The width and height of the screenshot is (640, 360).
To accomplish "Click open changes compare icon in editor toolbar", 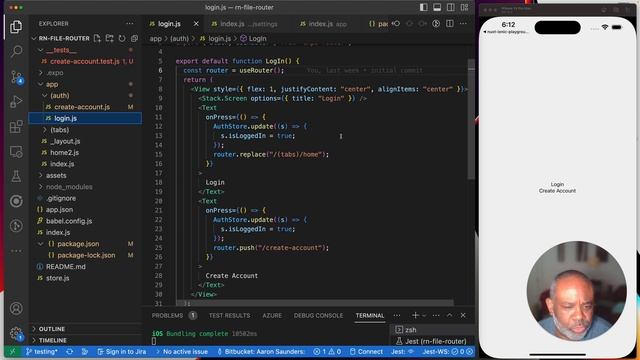I will click(396, 24).
